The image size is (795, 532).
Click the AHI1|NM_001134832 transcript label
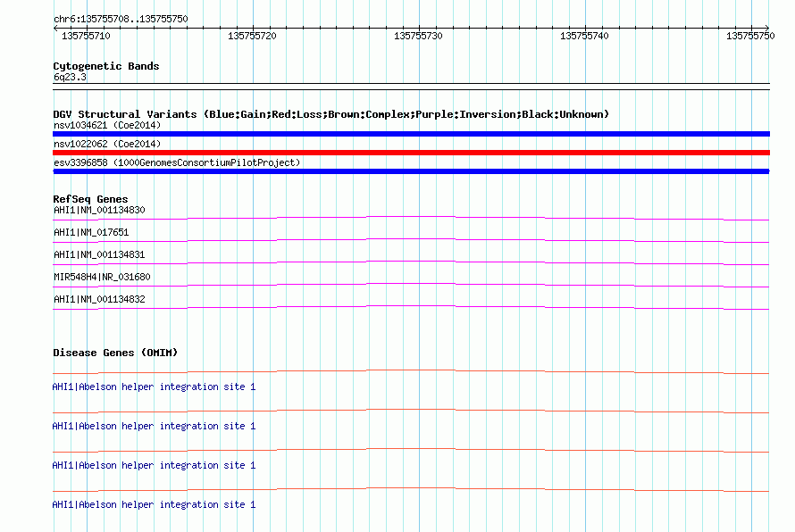pyautogui.click(x=99, y=299)
